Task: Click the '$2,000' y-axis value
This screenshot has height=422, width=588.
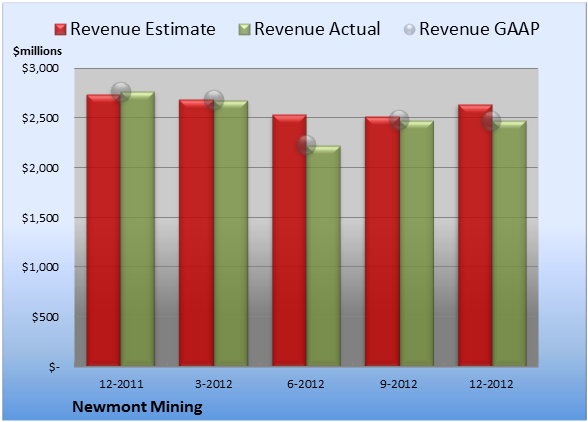Action: tap(40, 168)
